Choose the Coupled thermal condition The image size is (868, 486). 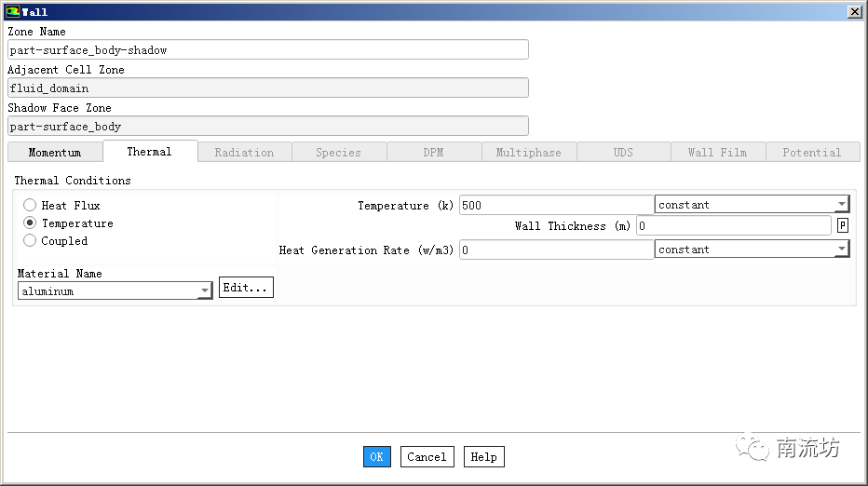point(30,241)
